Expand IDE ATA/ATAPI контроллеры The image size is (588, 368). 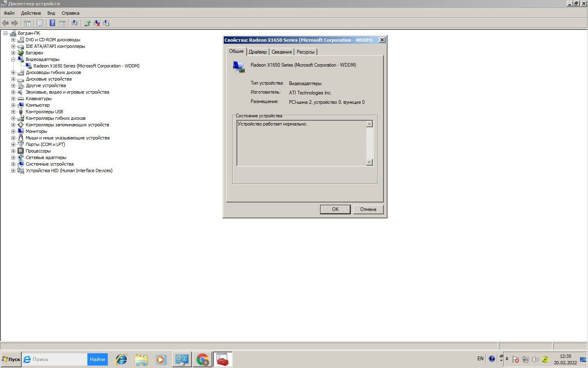pos(13,46)
